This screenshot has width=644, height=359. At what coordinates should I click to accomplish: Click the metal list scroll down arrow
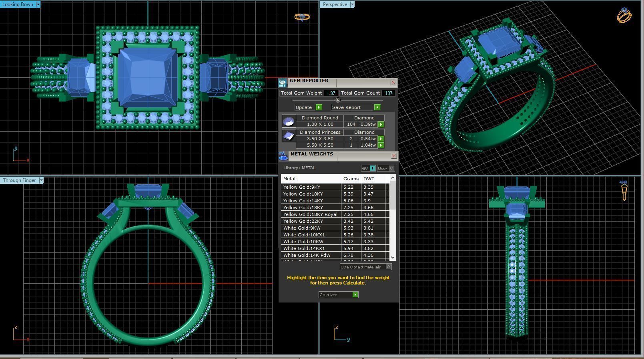393,258
